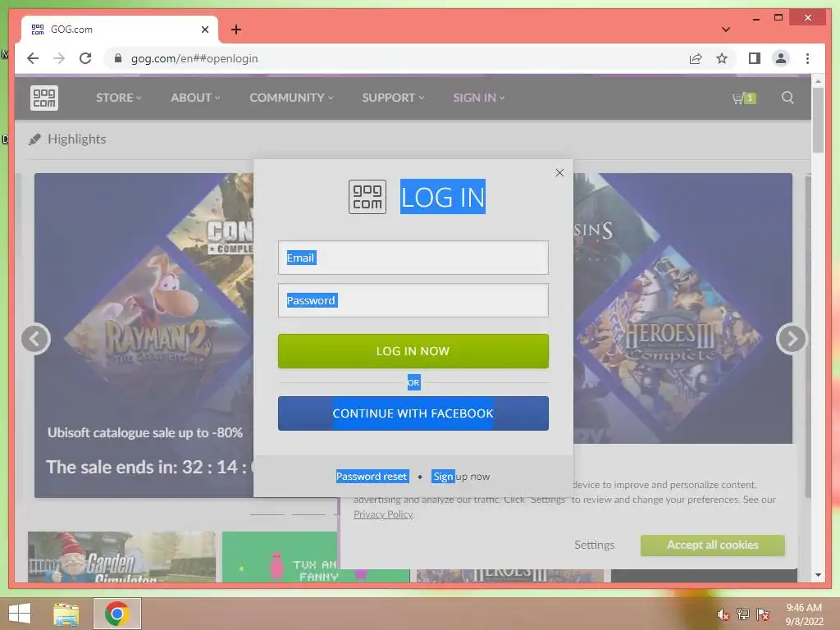
Task: Open File Explorer from taskbar
Action: pyautogui.click(x=66, y=614)
